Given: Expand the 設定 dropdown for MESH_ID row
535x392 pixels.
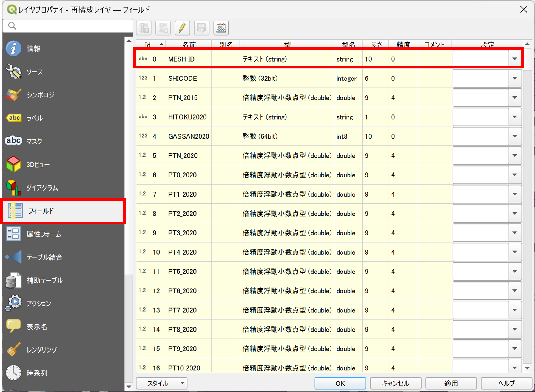Looking at the screenshot, I should coord(514,59).
